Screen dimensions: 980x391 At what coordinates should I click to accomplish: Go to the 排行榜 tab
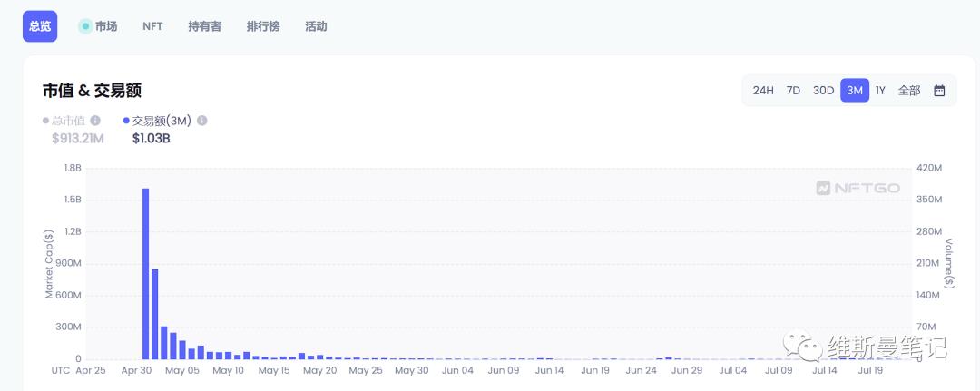pyautogui.click(x=263, y=27)
